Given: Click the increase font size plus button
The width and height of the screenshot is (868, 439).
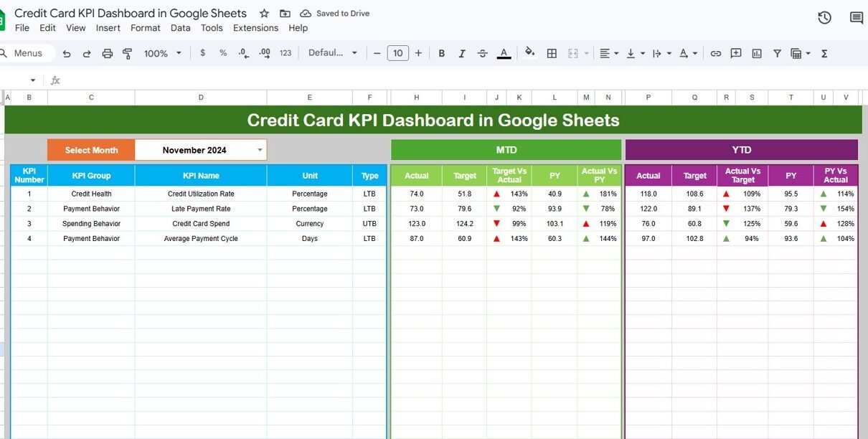Looking at the screenshot, I should pos(418,53).
